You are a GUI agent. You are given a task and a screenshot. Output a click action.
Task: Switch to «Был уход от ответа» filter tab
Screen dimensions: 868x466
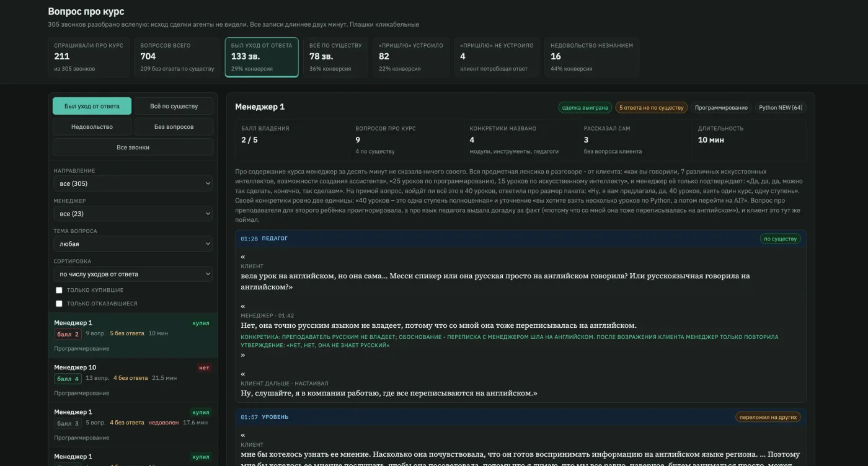coord(92,106)
